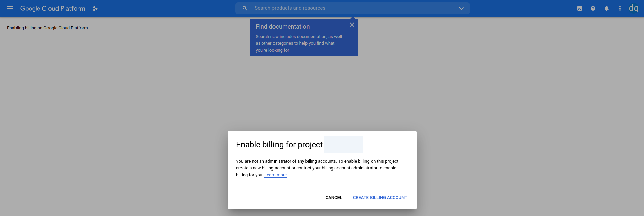Expand the search bar dropdown arrow
644x216 pixels.
461,8
